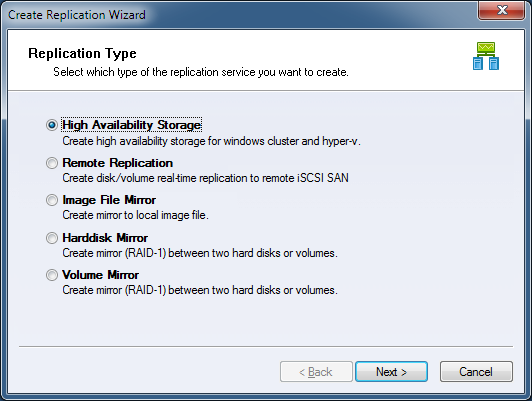
Task: Click the windows cluster and hyper-v description
Action: (x=211, y=141)
